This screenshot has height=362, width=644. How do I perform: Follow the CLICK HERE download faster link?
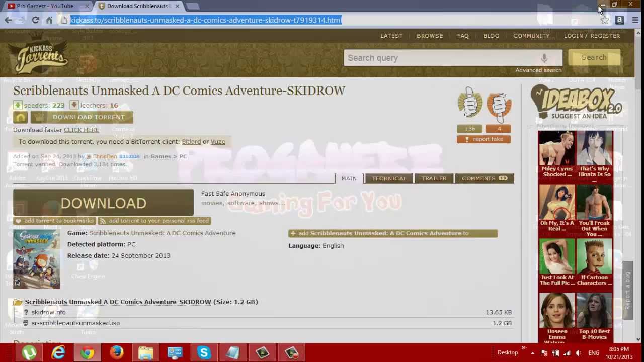82,130
